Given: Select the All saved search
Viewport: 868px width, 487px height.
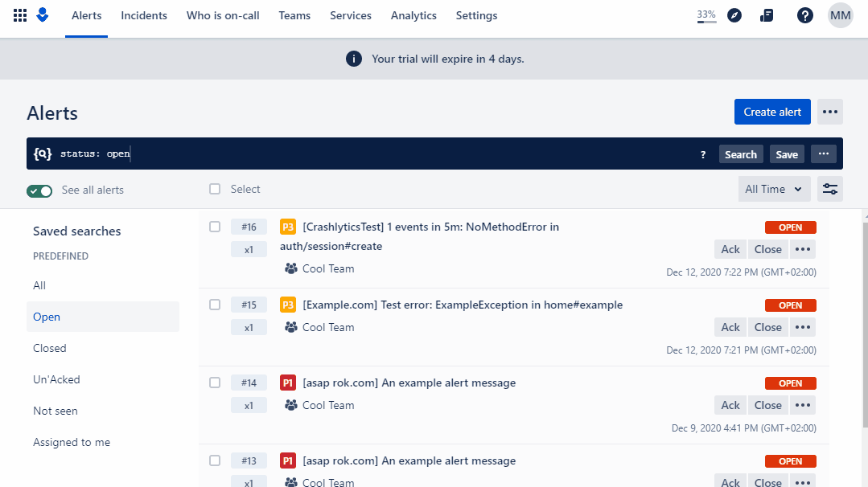Looking at the screenshot, I should pyautogui.click(x=102, y=286).
